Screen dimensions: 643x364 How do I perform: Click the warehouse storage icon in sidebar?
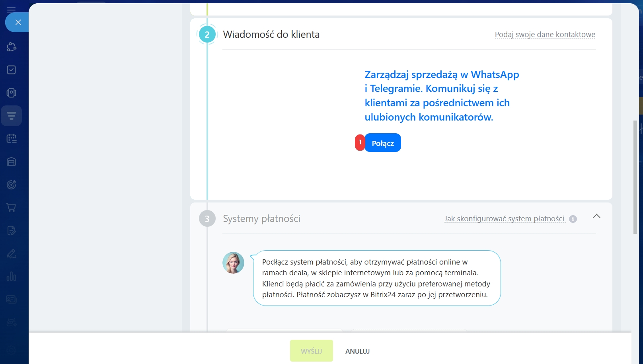coord(12,162)
